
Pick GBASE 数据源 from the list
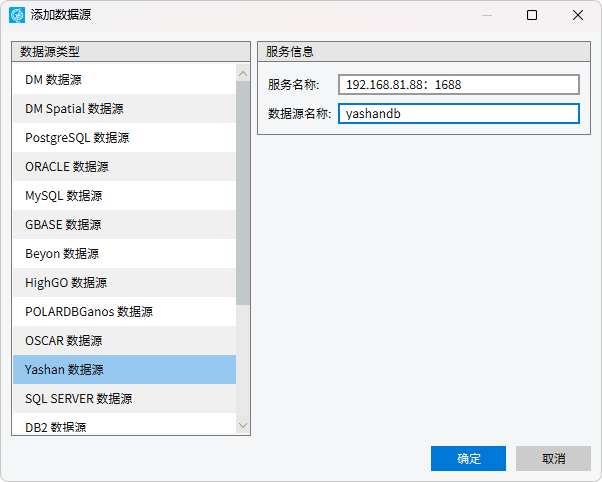pyautogui.click(x=124, y=225)
